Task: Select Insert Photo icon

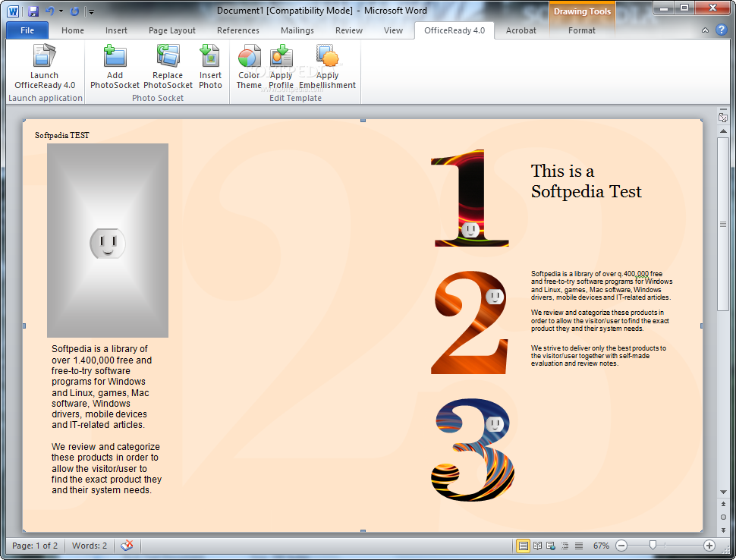Action: point(210,67)
